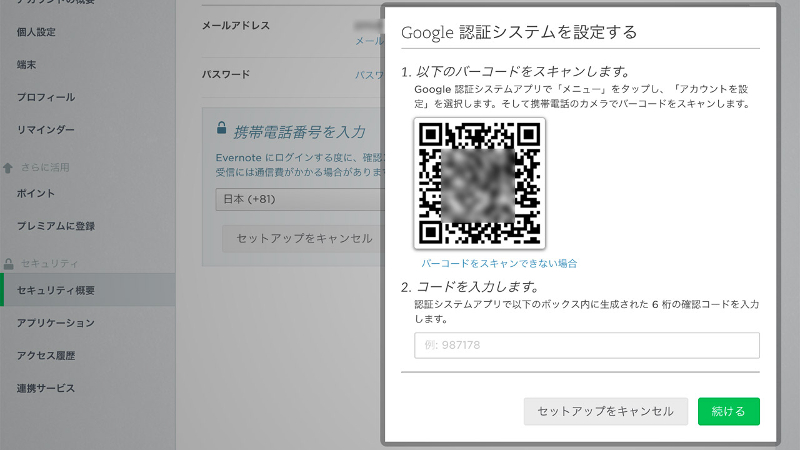Click the Google 認証システムを設定する dialog title
This screenshot has height=450, width=800.
point(519,32)
